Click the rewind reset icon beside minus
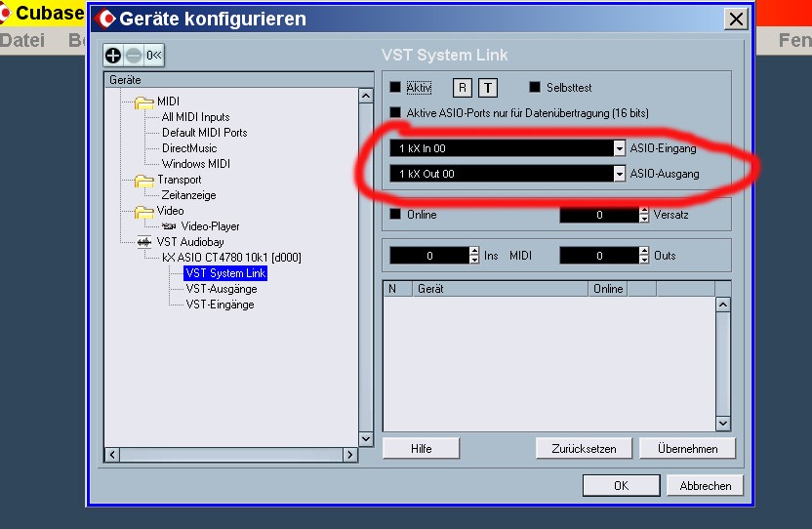This screenshot has height=529, width=812. tap(153, 56)
